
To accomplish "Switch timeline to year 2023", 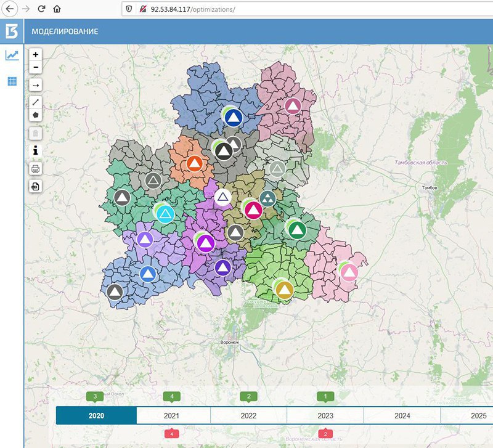I will coord(325,415).
